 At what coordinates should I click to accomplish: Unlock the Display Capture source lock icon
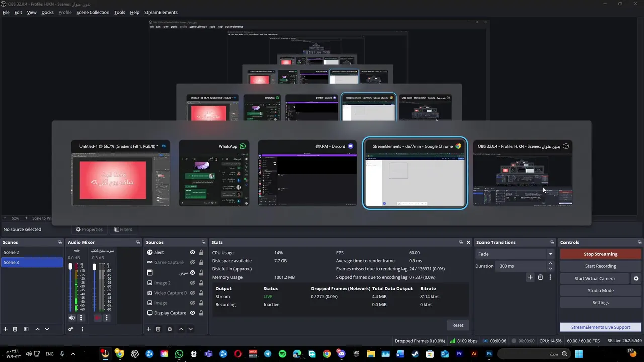(201, 313)
